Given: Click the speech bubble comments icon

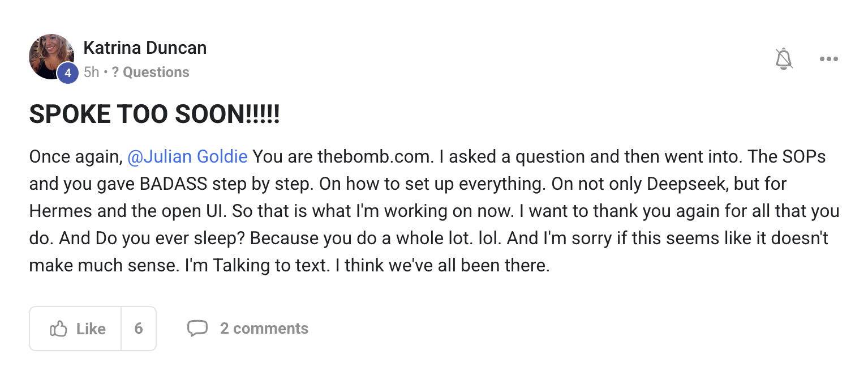Looking at the screenshot, I should 197,328.
